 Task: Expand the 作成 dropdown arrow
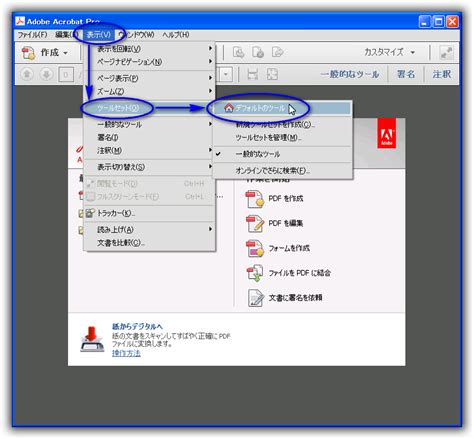click(65, 53)
